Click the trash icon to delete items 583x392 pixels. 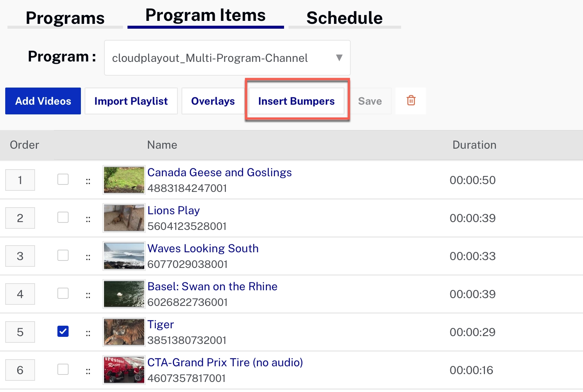(410, 101)
